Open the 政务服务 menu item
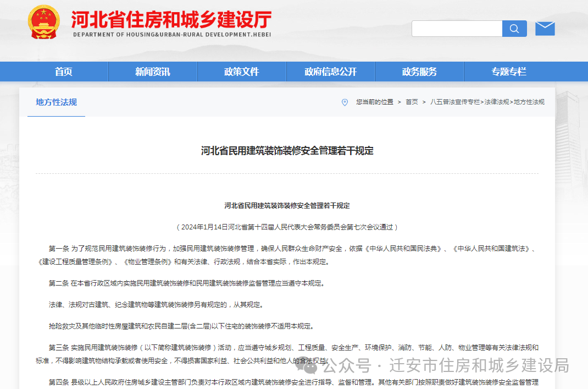588x389 pixels. [419, 72]
